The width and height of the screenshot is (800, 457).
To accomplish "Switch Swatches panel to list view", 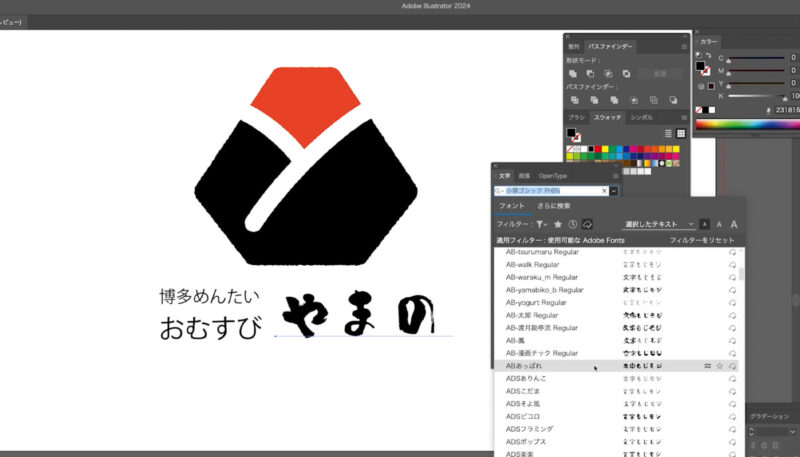I will (668, 134).
